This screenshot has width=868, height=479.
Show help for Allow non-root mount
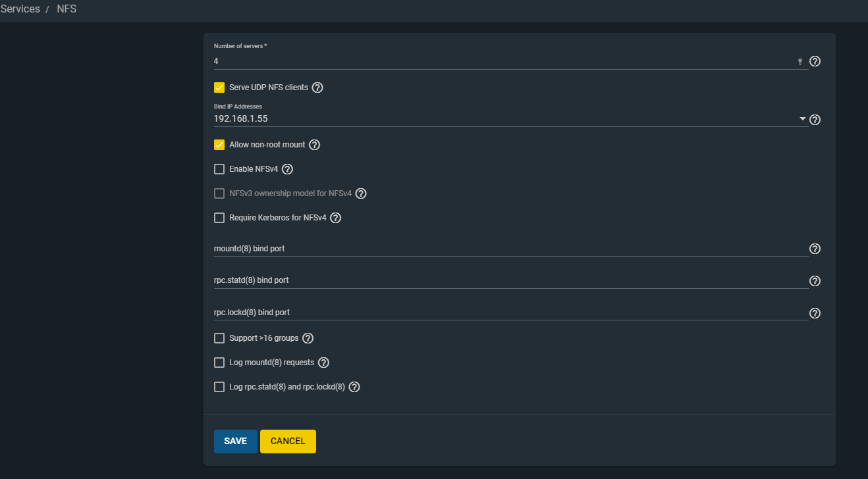tap(315, 145)
